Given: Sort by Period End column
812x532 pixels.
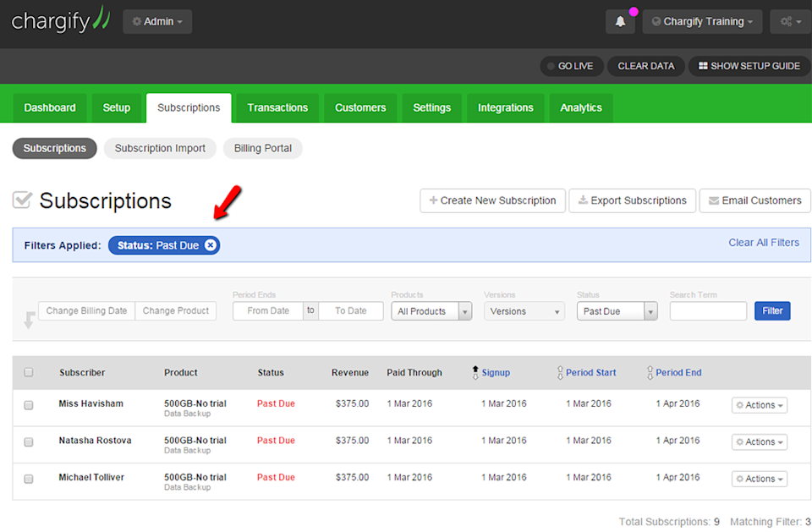Looking at the screenshot, I should click(x=678, y=372).
